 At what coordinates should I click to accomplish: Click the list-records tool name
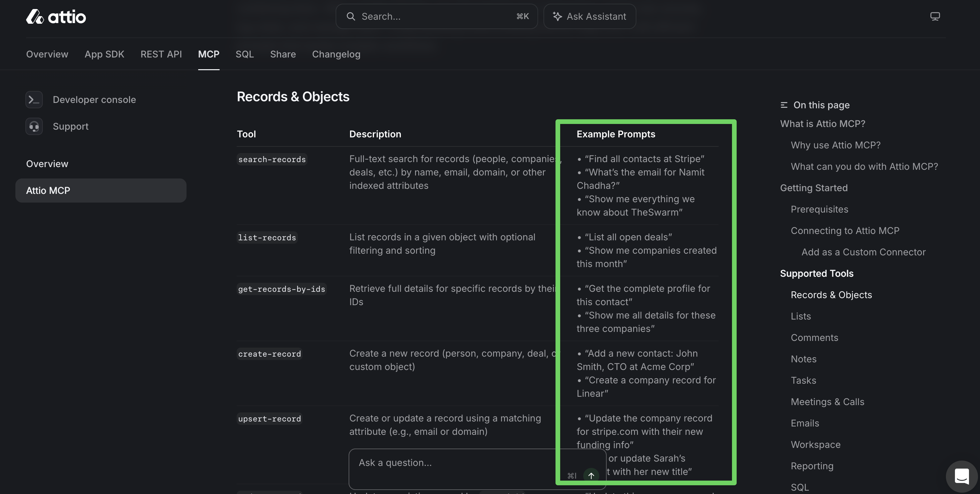[267, 238]
